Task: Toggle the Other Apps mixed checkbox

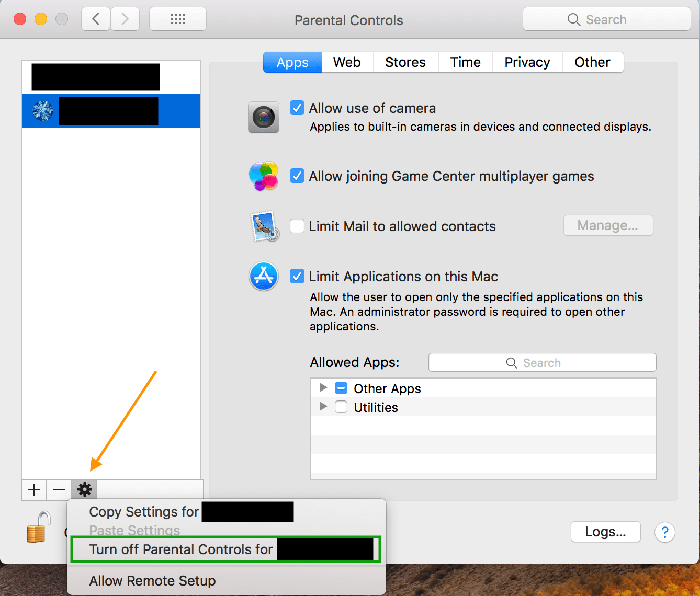Action: (341, 388)
